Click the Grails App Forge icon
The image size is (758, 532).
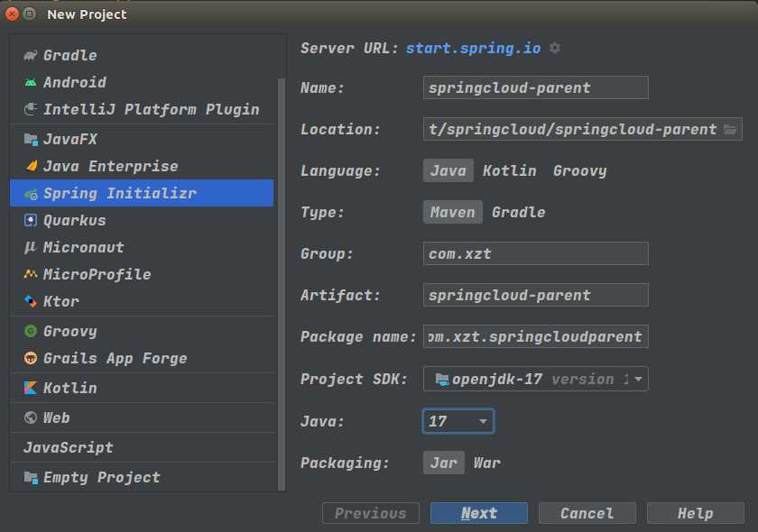(x=31, y=358)
